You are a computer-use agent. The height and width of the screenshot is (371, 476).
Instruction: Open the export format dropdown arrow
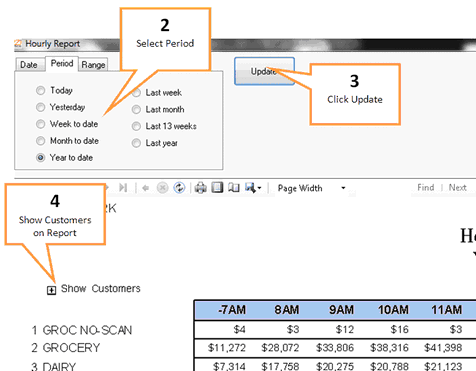pos(259,188)
